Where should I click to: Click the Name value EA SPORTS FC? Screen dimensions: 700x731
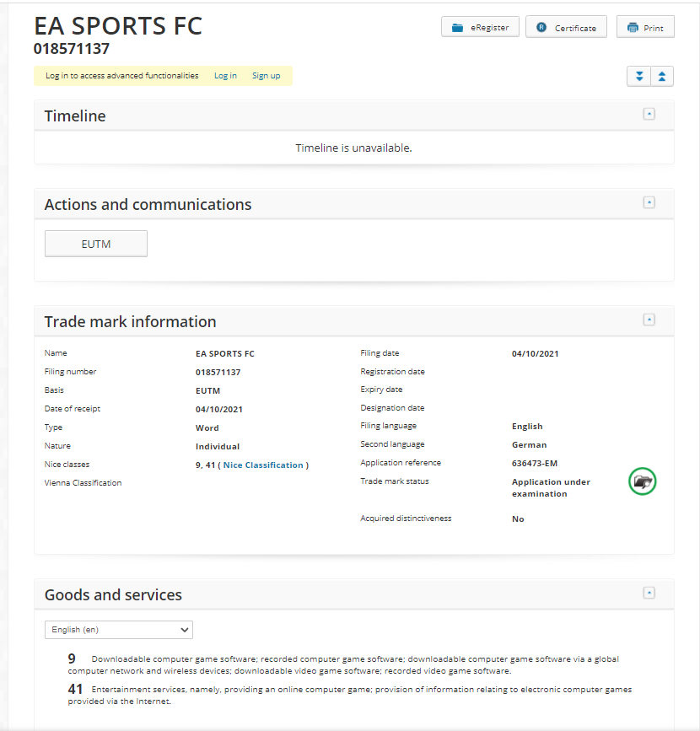(x=225, y=354)
